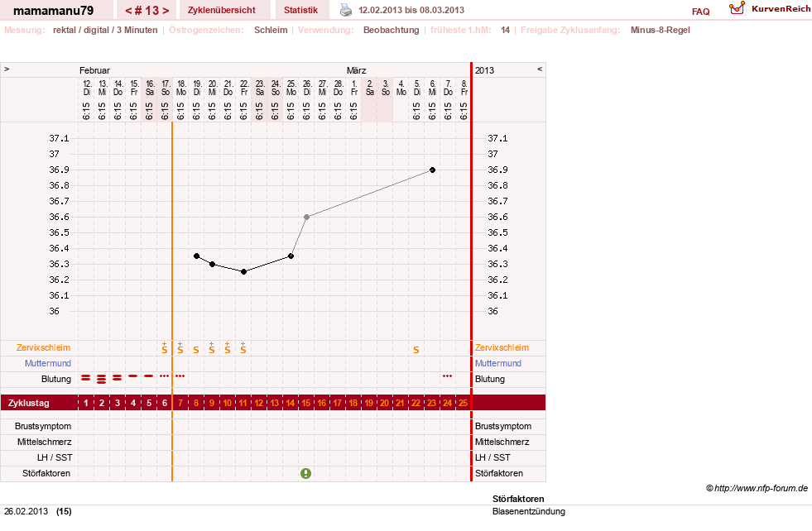Click cycle day 23 in Zyklustag row
Screen dimensions: 812x531
click(x=431, y=403)
